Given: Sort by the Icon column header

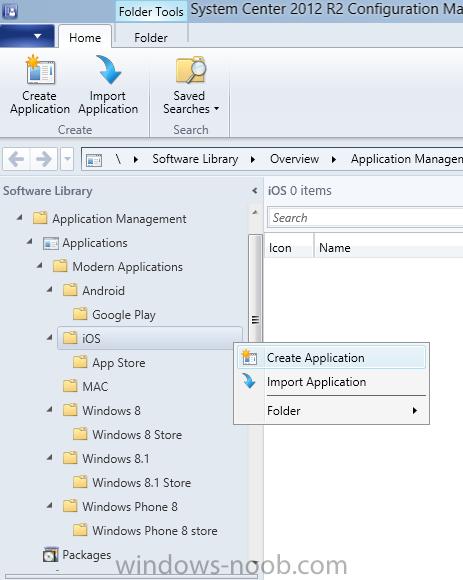Looking at the screenshot, I should pyautogui.click(x=289, y=247).
